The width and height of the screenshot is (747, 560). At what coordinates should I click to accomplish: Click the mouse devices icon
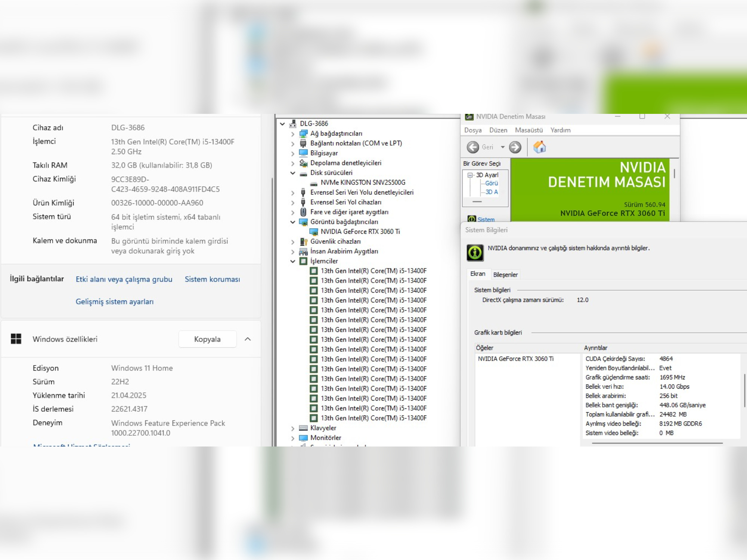(x=303, y=212)
